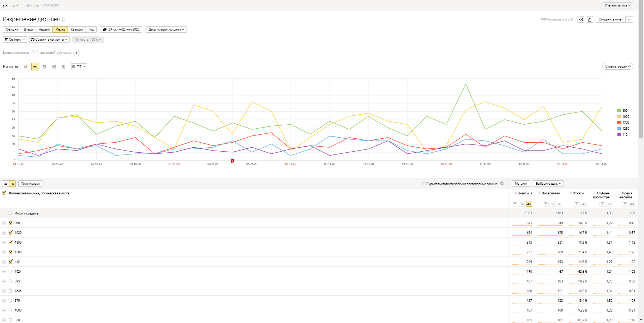Click the Группировки button
Image resolution: width=644 pixels, height=323 pixels.
pyautogui.click(x=30, y=184)
